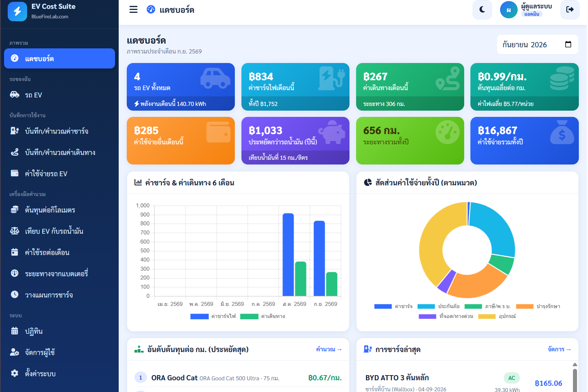Open the รถ EV sidebar item

[59, 95]
